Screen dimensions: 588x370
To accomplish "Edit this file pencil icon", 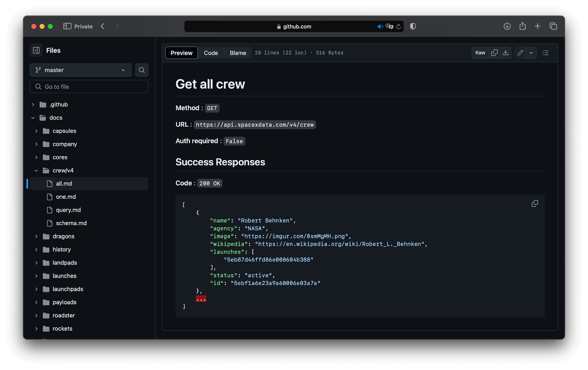I will tap(520, 53).
